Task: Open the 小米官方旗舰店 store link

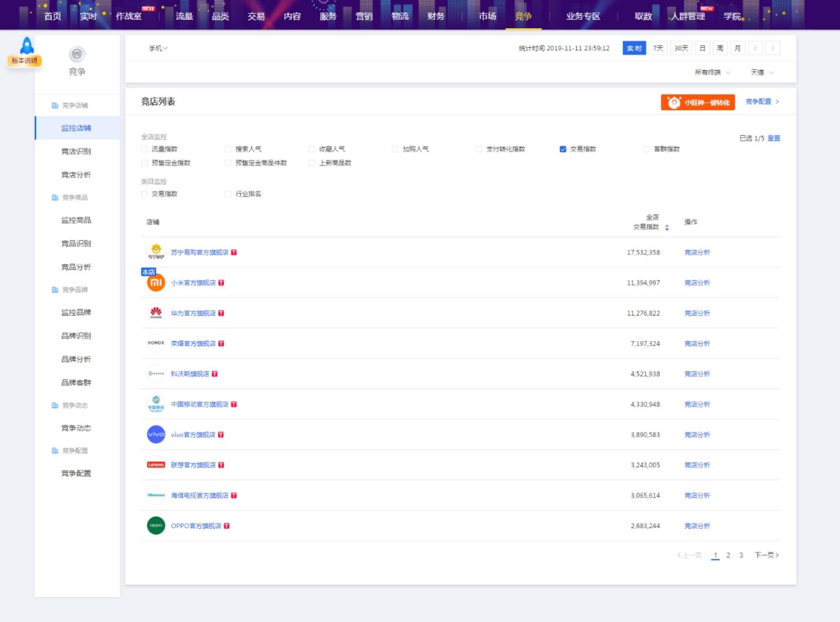Action: (x=193, y=283)
